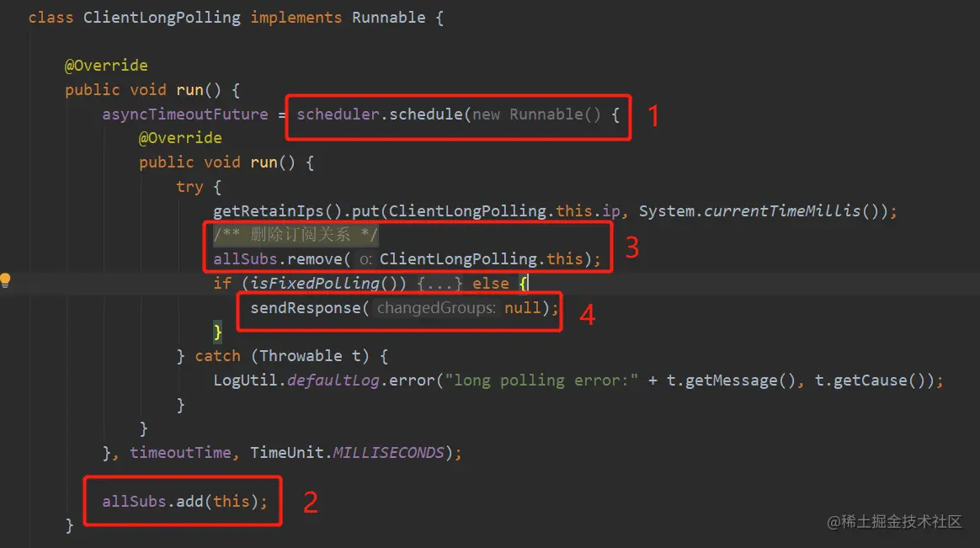Click the Runnable interface after implements
980x548 pixels.
click(388, 18)
